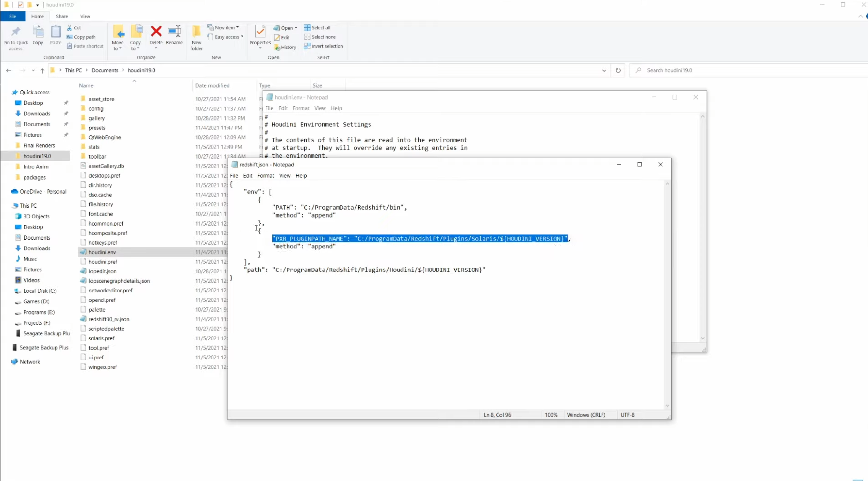
Task: Maximize the redshift.json Notepad window
Action: (x=639, y=164)
